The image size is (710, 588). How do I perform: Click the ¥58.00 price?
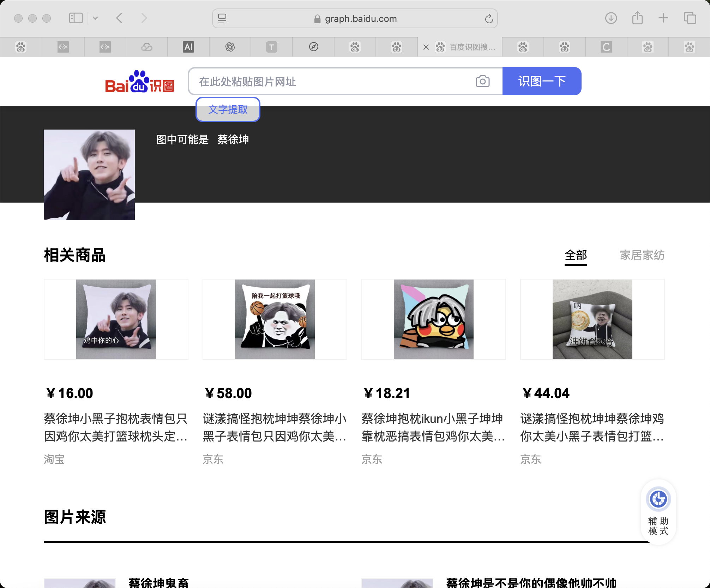tap(228, 393)
